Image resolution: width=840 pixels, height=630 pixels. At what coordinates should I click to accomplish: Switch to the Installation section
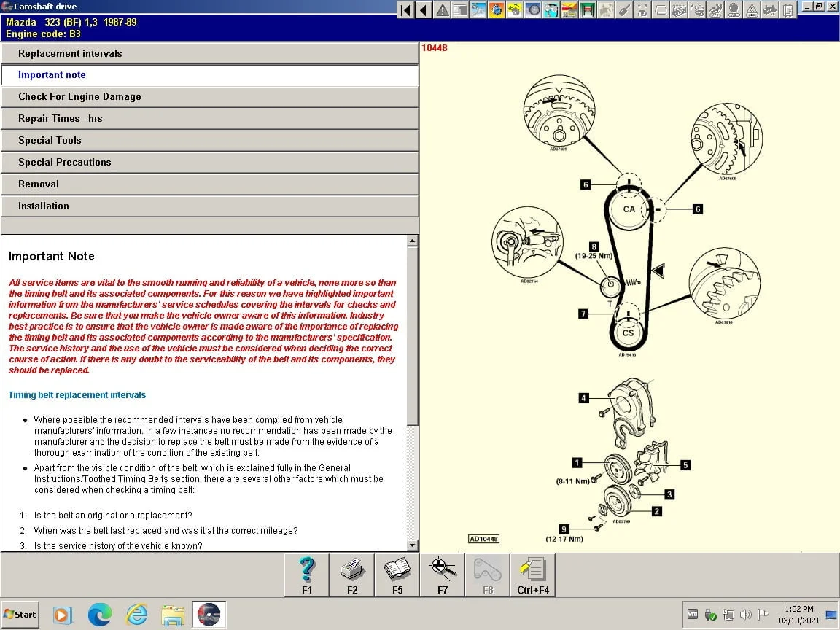click(x=210, y=206)
